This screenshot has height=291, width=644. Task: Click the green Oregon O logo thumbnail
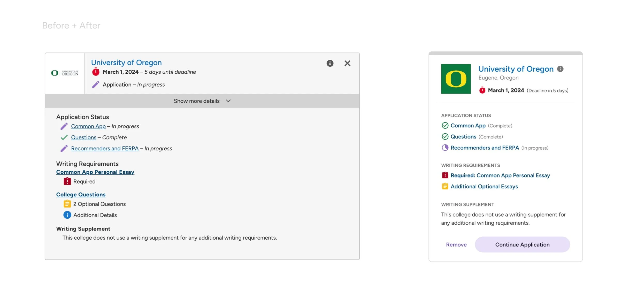pos(456,79)
